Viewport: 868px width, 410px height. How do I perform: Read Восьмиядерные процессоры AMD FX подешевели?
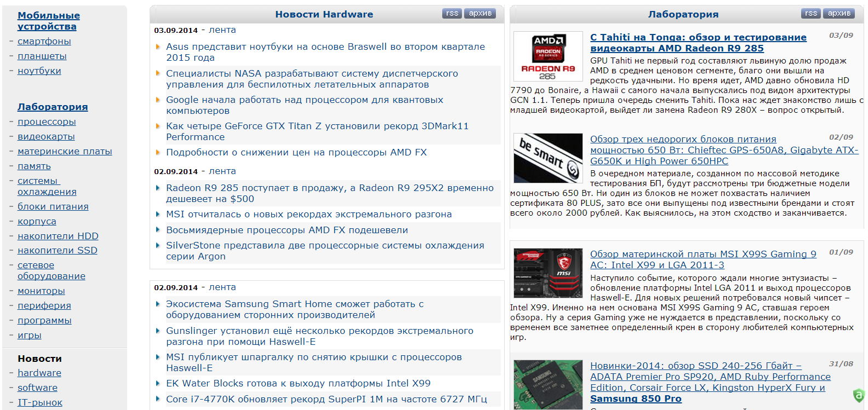click(x=287, y=230)
